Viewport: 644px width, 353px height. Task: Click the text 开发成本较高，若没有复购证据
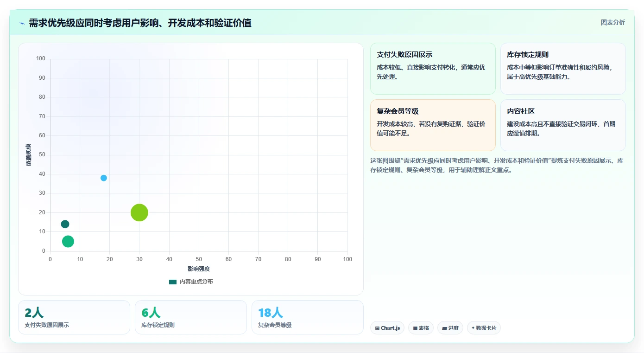pos(419,124)
